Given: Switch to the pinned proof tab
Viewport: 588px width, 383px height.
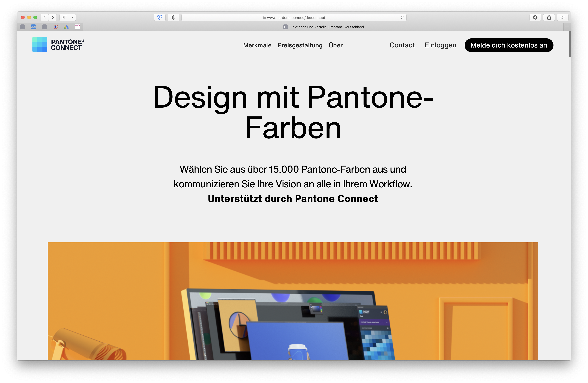Looking at the screenshot, I should pos(77,27).
